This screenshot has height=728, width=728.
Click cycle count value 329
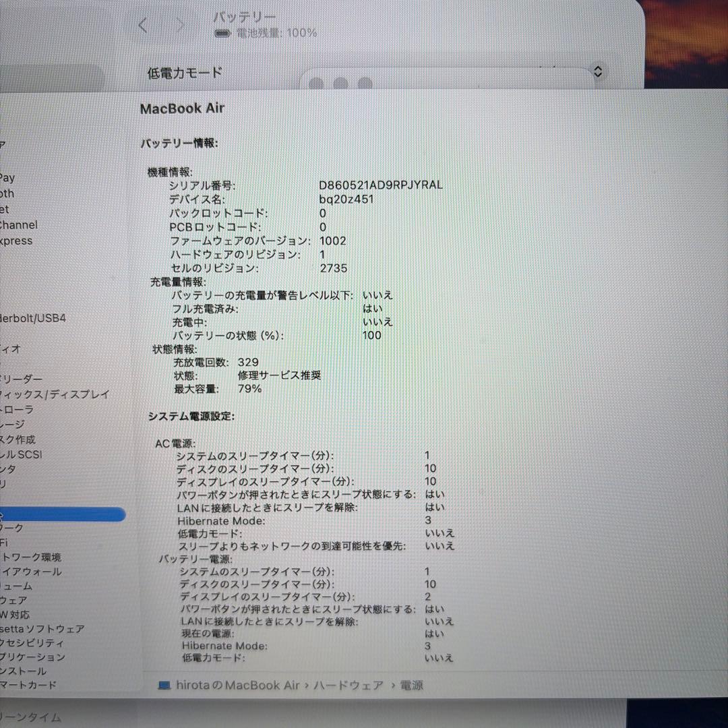[248, 362]
